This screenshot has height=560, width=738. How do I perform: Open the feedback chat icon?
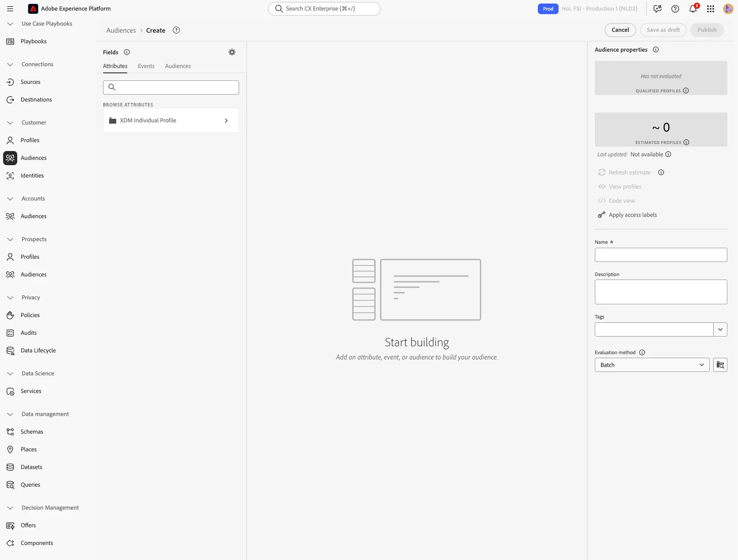(658, 9)
